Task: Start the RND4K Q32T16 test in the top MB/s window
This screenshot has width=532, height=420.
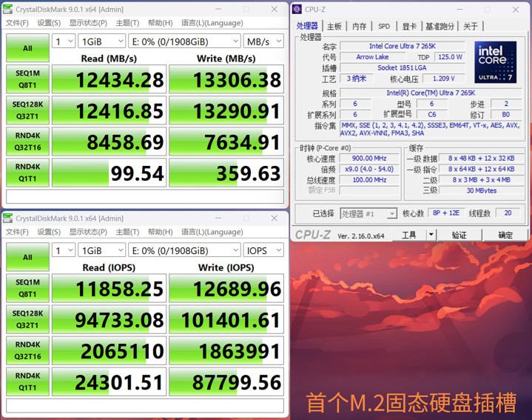Action: 27,141
